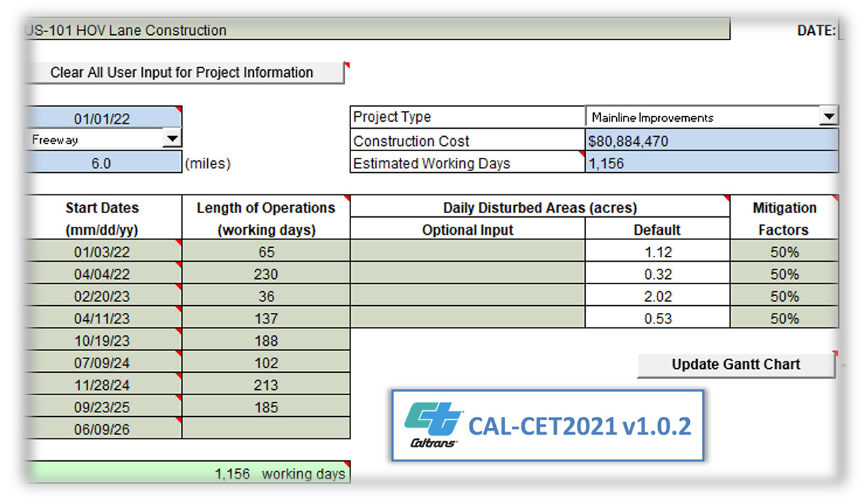Select start date cell 06/09/26
The image size is (868, 503).
coord(102,429)
